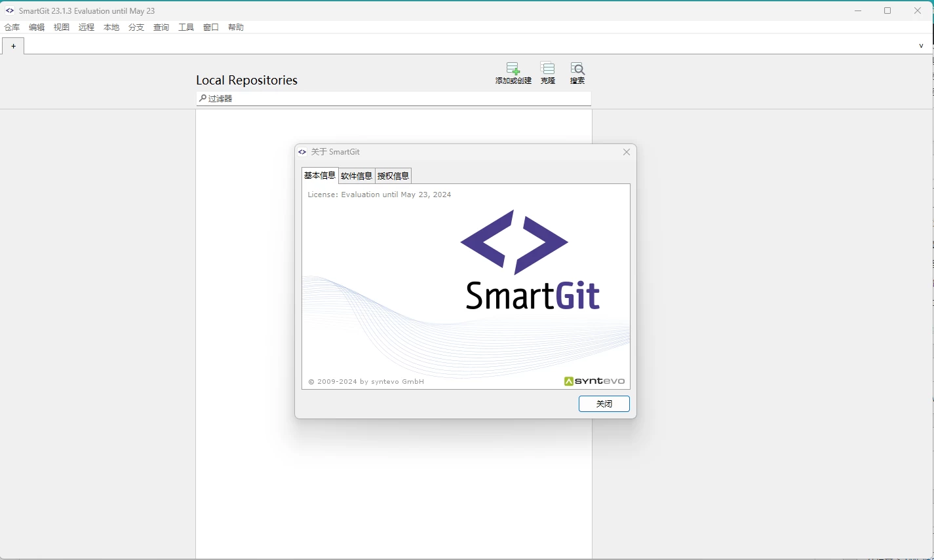Open the 仓库 menu
The image size is (934, 560).
tap(12, 28)
